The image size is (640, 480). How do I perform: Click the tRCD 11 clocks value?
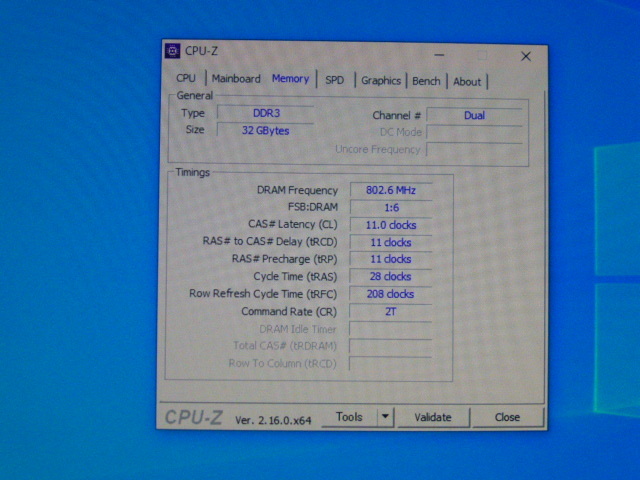[x=391, y=242]
